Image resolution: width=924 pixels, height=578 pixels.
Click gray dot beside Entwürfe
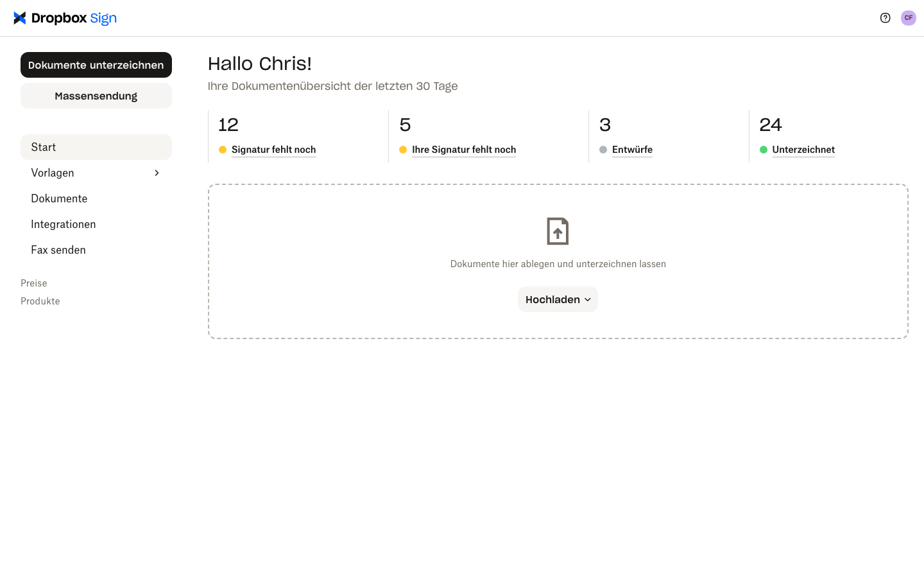tap(603, 150)
